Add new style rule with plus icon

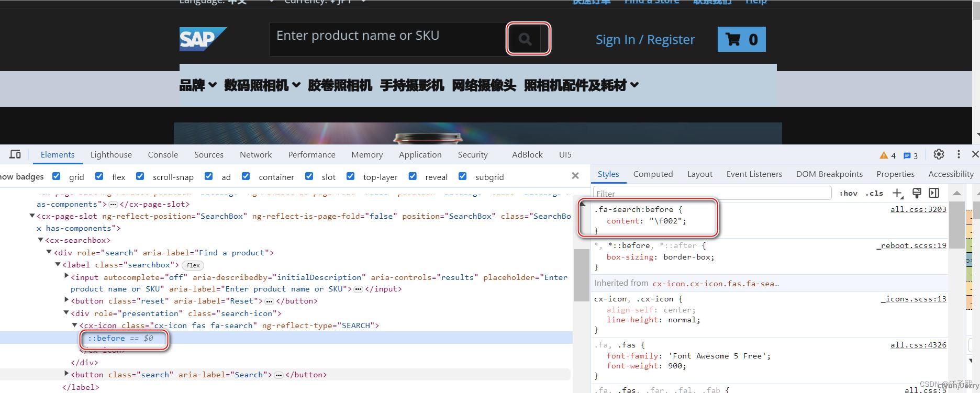point(897,193)
